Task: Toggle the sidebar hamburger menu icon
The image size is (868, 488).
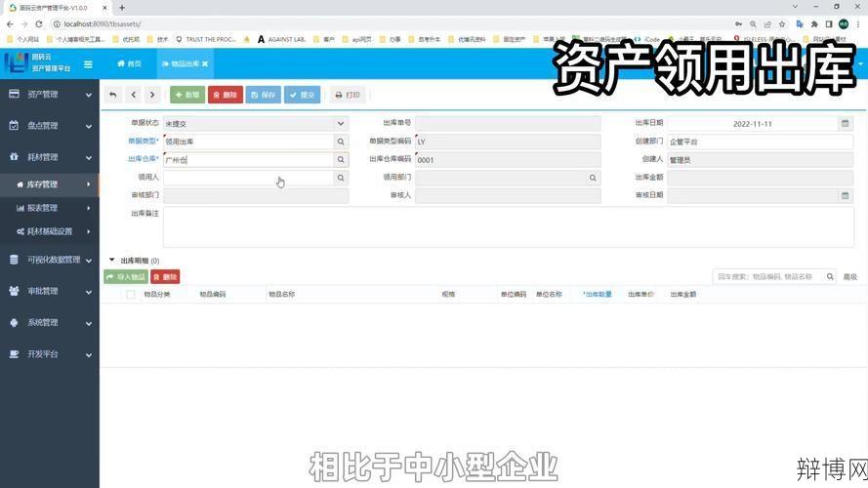Action: (x=88, y=64)
